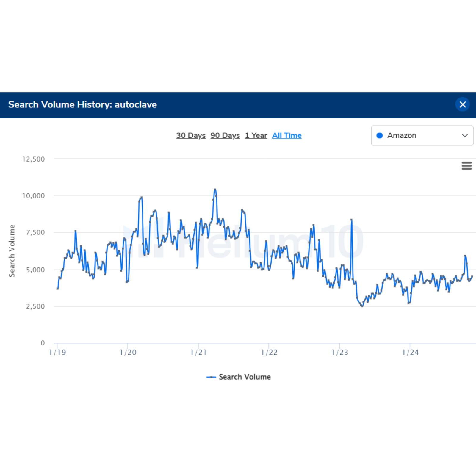The height and width of the screenshot is (476, 476).
Task: Click the 7,500 y-axis label
Action: 35,232
